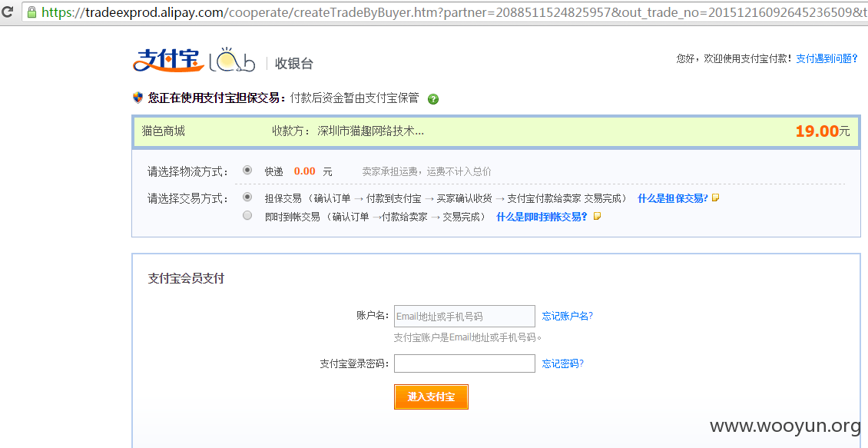The height and width of the screenshot is (448, 868).
Task: Click the 请选择物流方式 label
Action: pyautogui.click(x=187, y=171)
